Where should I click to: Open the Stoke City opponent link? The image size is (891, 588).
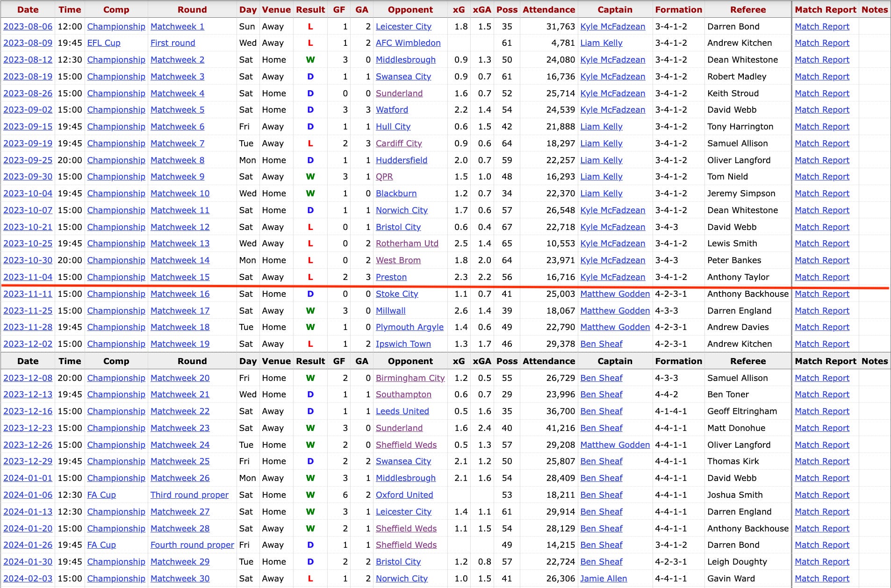tap(397, 294)
